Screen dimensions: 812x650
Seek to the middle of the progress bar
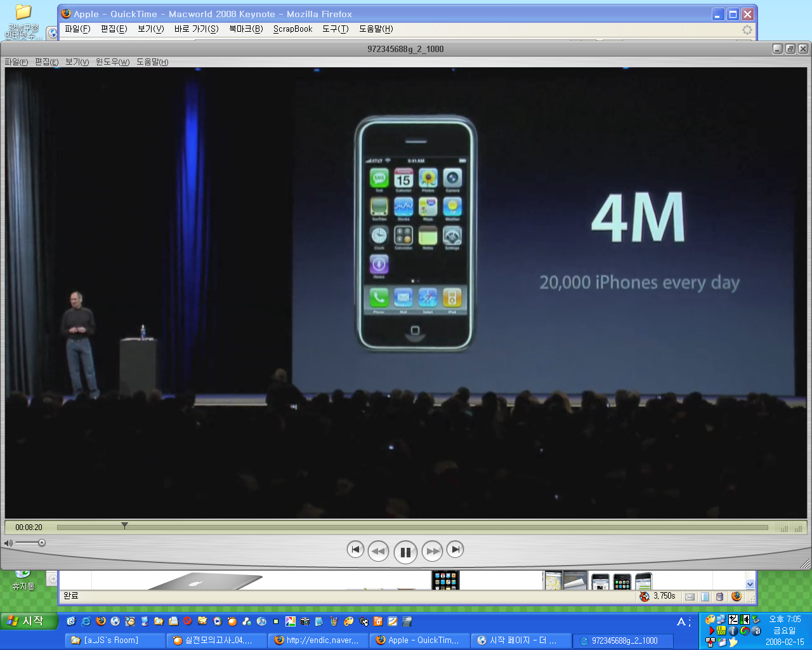tap(412, 527)
